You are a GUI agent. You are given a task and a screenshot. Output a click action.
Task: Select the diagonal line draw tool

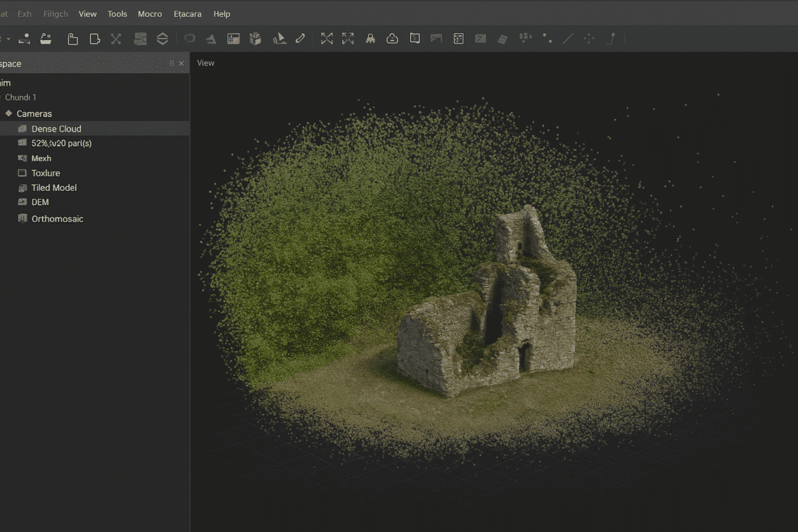568,39
